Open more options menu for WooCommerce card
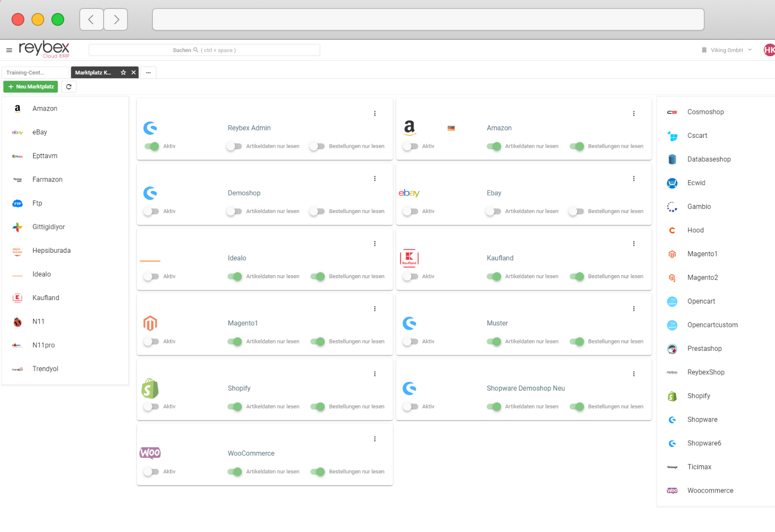The width and height of the screenshot is (775, 532). click(x=375, y=439)
